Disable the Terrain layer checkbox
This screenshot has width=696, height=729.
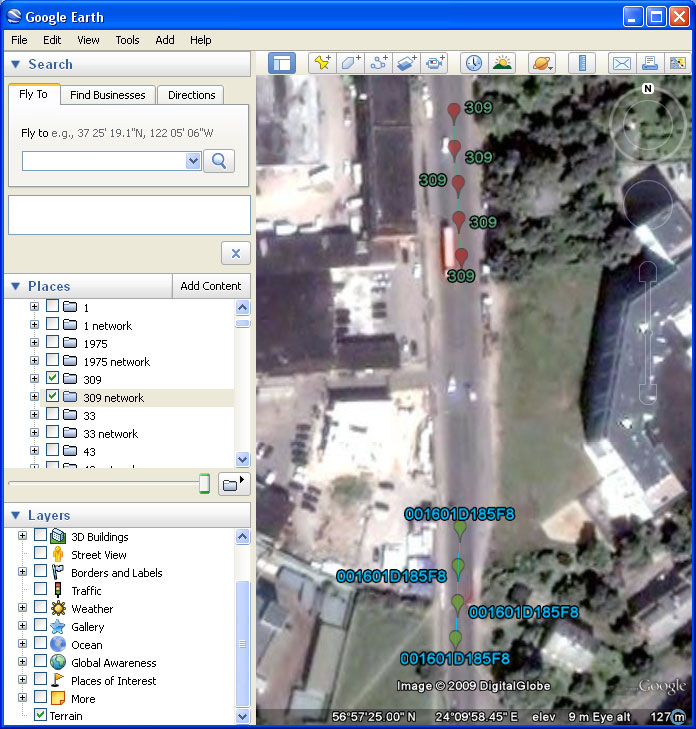40,715
